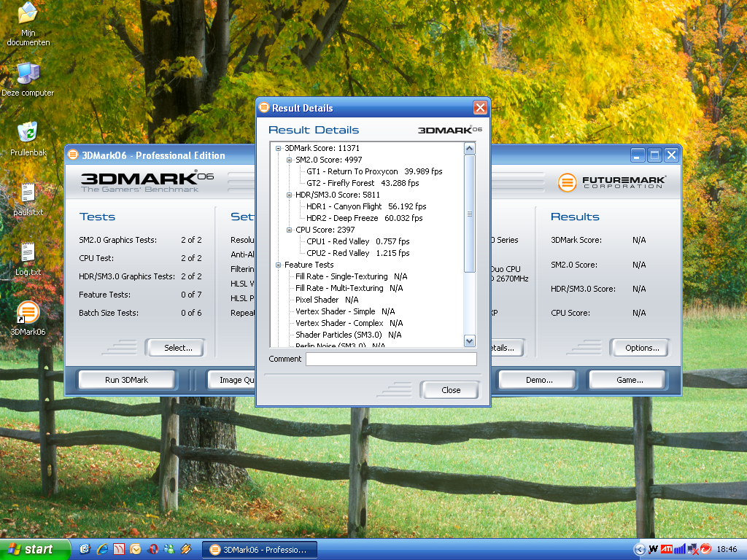
Task: Click blue signal bars tray icon
Action: [679, 550]
